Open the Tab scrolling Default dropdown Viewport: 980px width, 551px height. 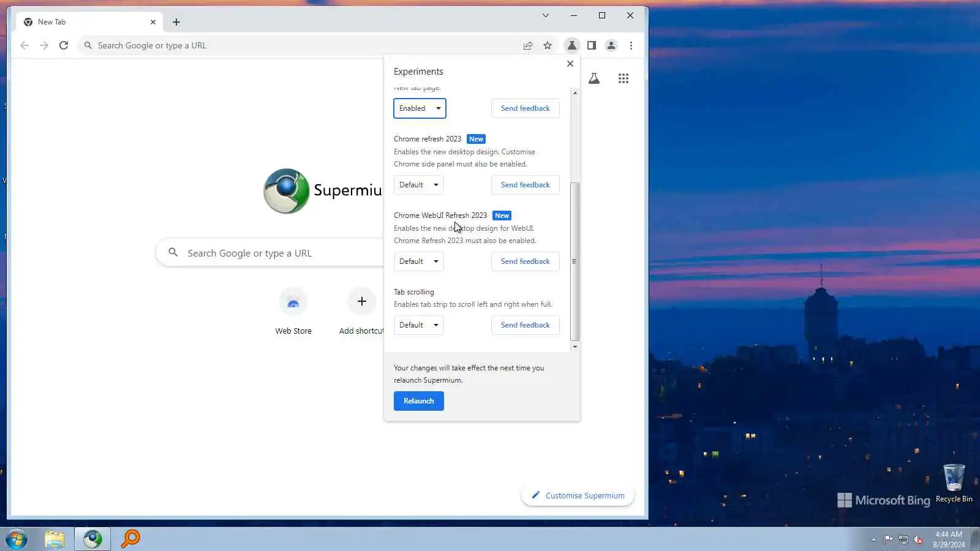pyautogui.click(x=418, y=325)
